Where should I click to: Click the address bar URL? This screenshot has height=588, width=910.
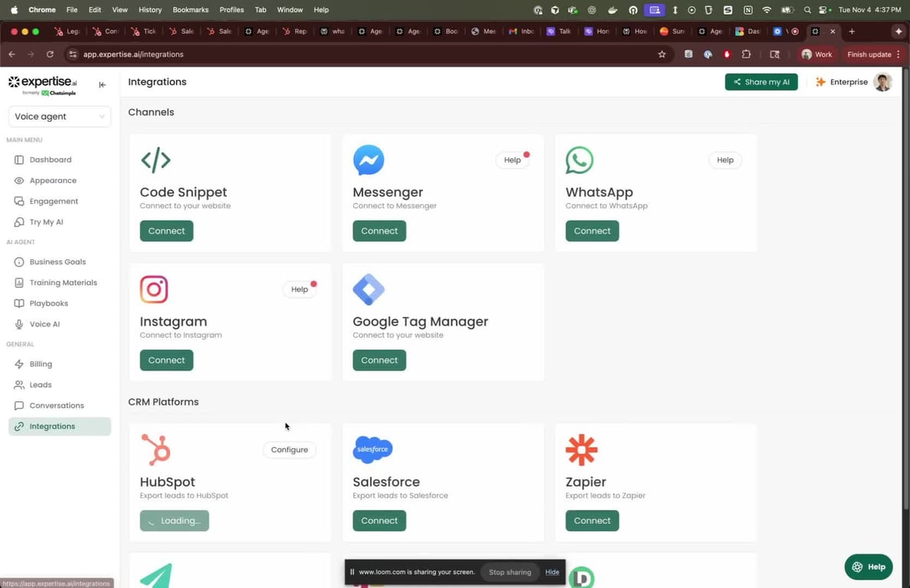point(133,54)
